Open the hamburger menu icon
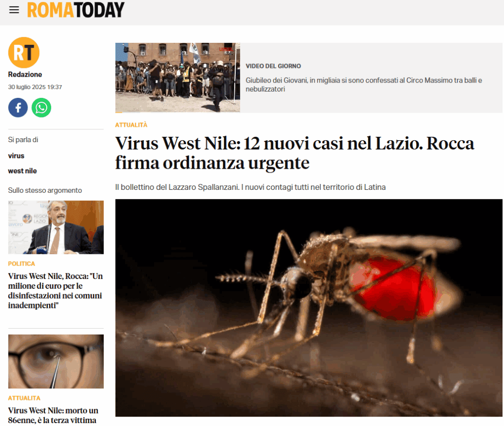This screenshot has height=426, width=504. click(x=14, y=10)
